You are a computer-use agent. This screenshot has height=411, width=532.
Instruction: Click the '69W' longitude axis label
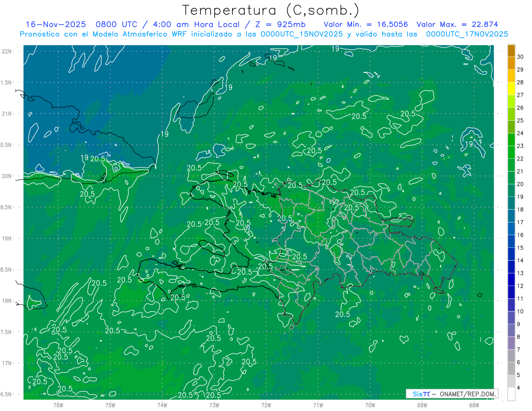pyautogui.click(x=422, y=405)
